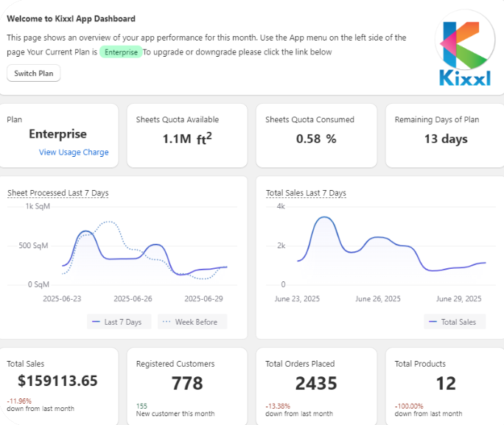Open the View Usage Charge link
The image size is (504, 425).
pos(74,152)
